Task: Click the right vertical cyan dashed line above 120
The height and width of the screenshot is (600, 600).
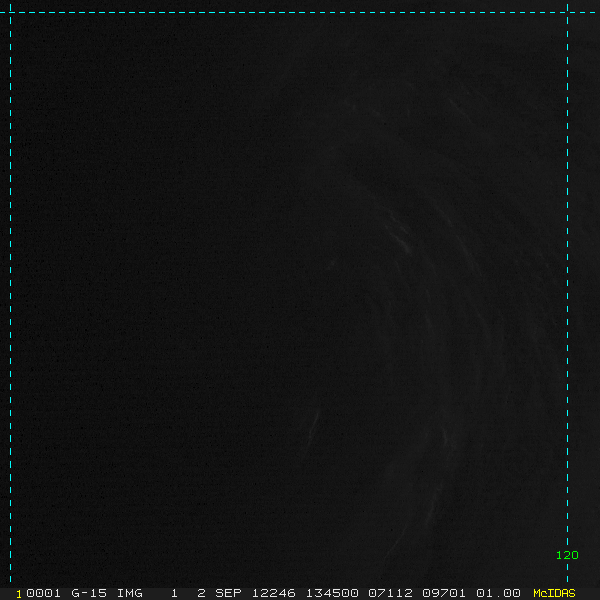Action: click(x=567, y=276)
